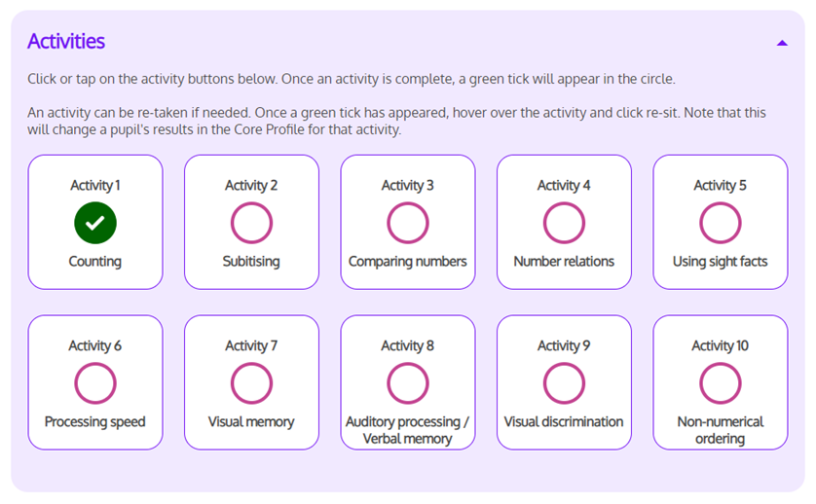The width and height of the screenshot is (816, 504).
Task: Start the Subitising activity label
Action: pos(251,262)
